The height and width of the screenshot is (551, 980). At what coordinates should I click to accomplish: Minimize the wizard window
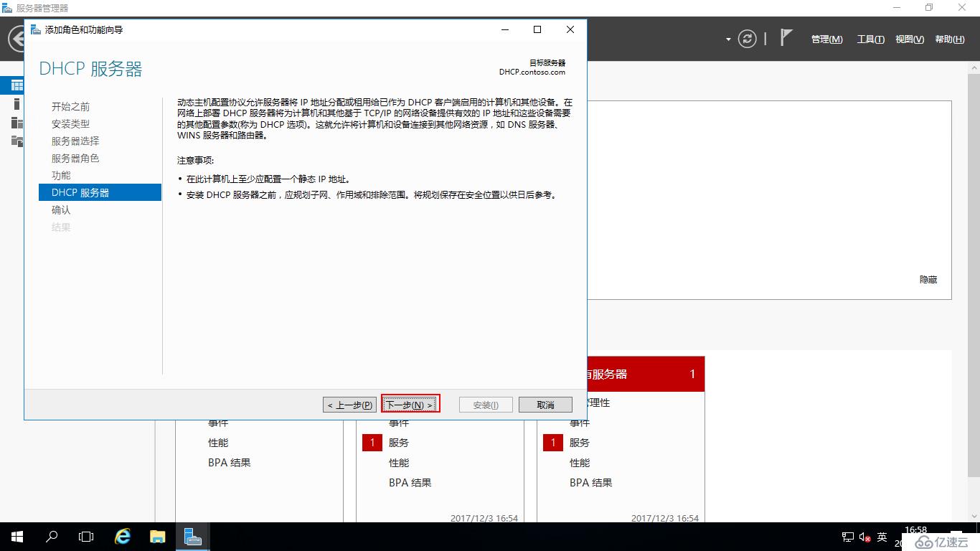point(505,29)
